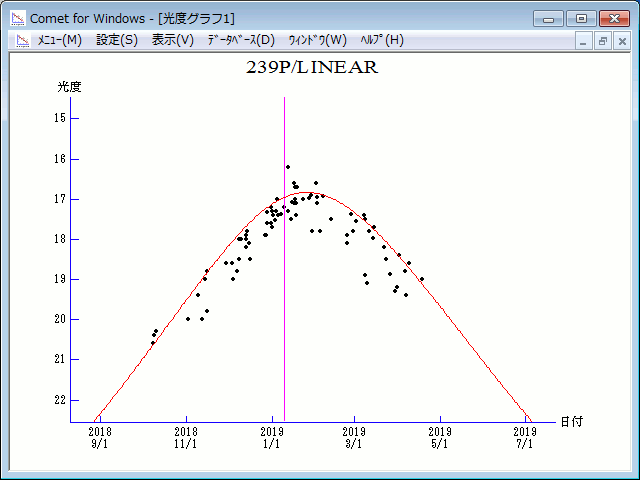Viewport: 640px width, 480px height.
Task: Restore down the inner 光度グラフ1 child window
Action: point(602,41)
